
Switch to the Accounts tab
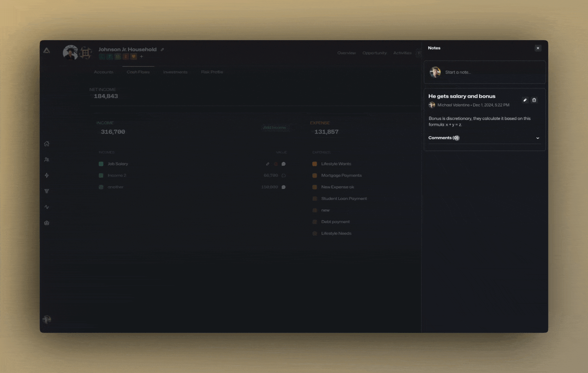coord(104,72)
